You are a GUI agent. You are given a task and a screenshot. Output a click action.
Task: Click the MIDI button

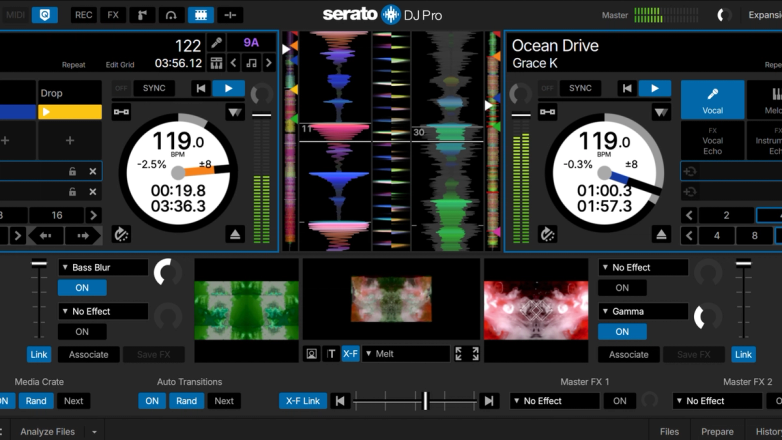point(15,15)
